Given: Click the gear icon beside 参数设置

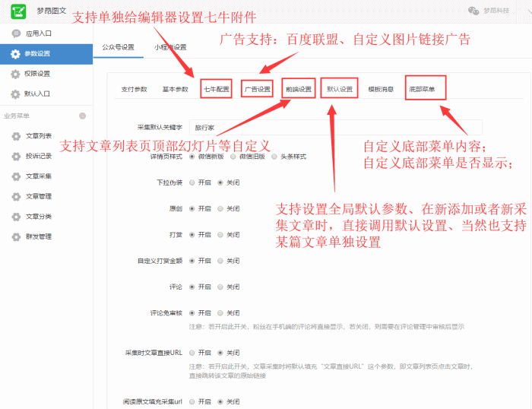Looking at the screenshot, I should pyautogui.click(x=15, y=54).
